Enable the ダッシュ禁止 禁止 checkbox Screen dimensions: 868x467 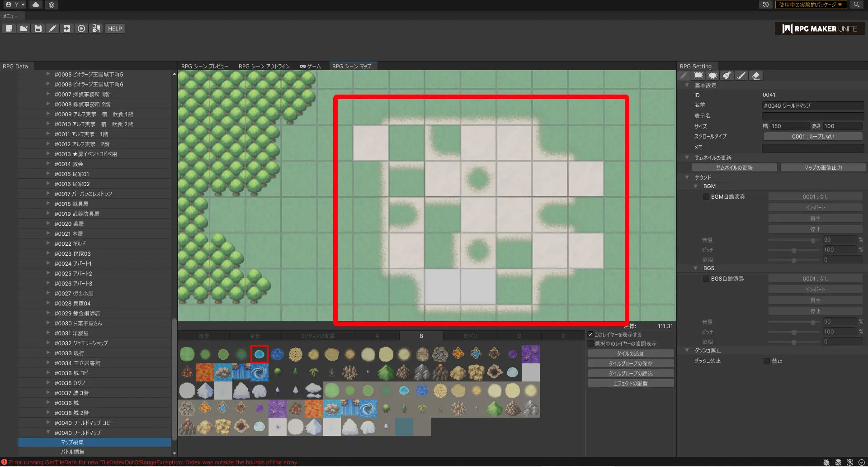click(766, 361)
